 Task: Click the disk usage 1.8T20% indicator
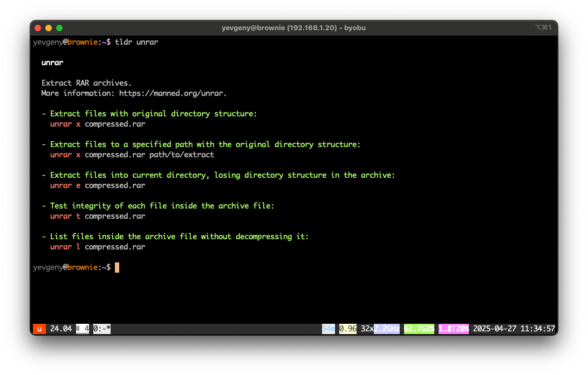click(454, 329)
